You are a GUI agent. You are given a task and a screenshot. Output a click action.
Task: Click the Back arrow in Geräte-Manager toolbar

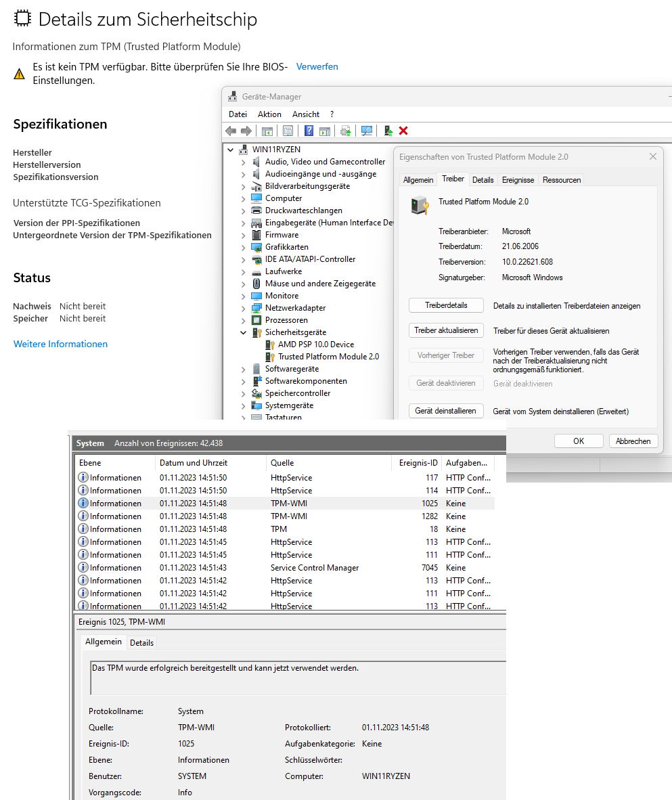231,131
